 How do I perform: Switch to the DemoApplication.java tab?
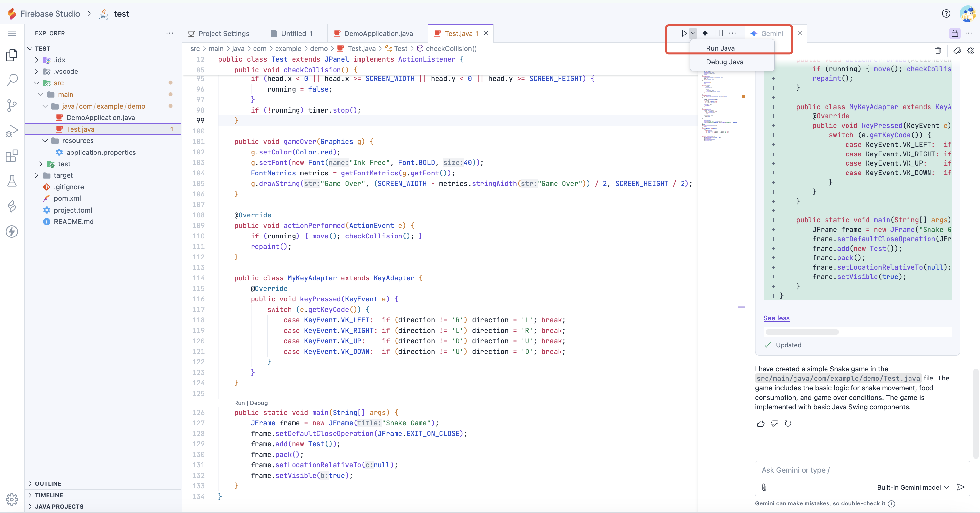pos(378,33)
